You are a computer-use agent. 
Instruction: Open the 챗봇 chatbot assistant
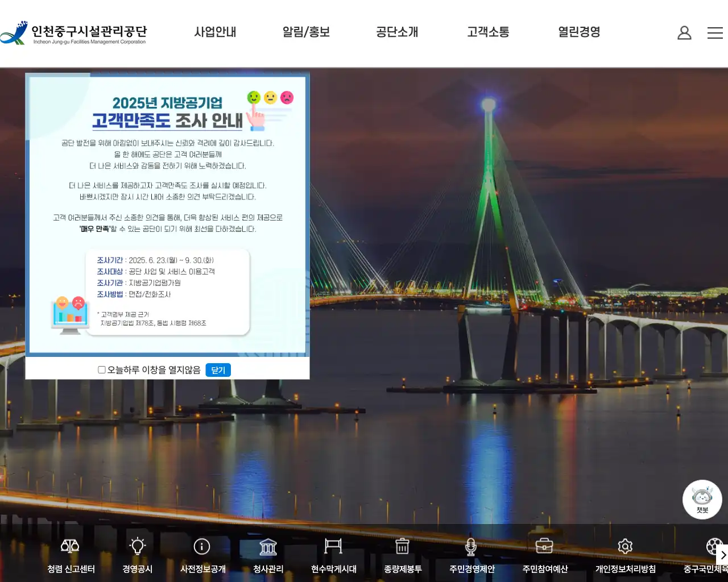pyautogui.click(x=702, y=499)
